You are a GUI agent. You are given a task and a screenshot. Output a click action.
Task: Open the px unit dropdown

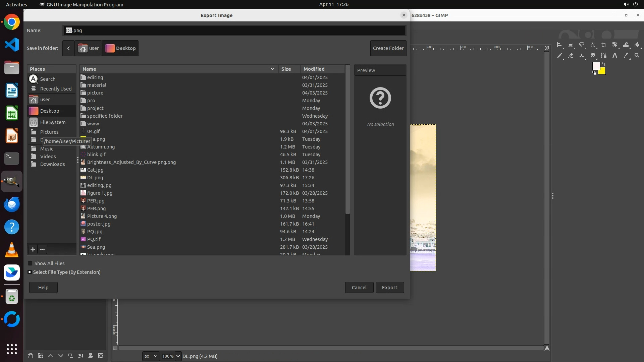151,356
